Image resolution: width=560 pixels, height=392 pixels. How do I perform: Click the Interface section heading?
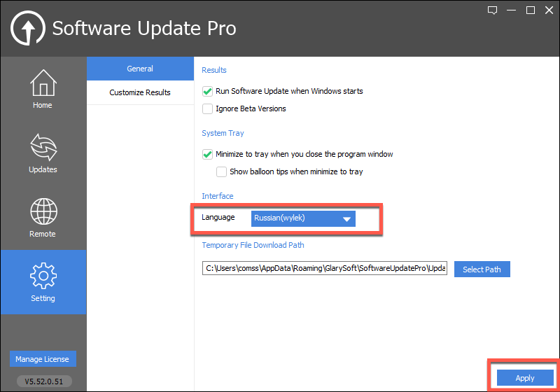coord(218,196)
